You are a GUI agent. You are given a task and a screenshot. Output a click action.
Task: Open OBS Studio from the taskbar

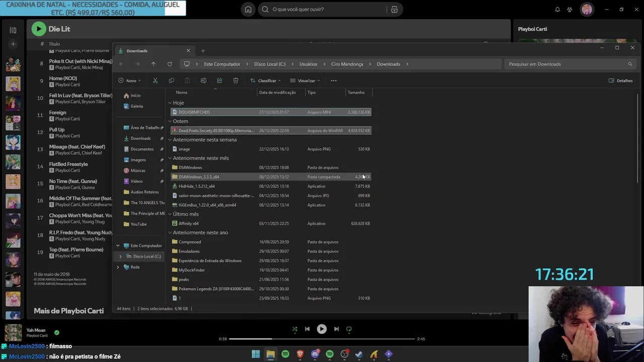(344, 354)
